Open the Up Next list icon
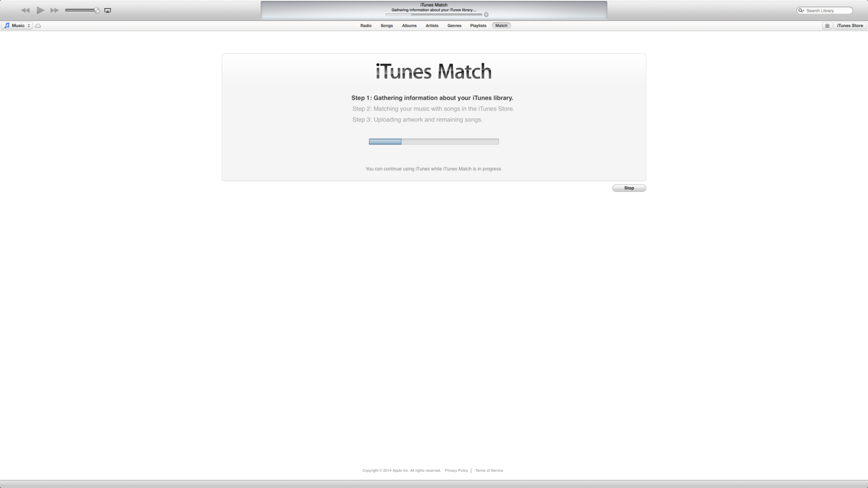 click(827, 25)
